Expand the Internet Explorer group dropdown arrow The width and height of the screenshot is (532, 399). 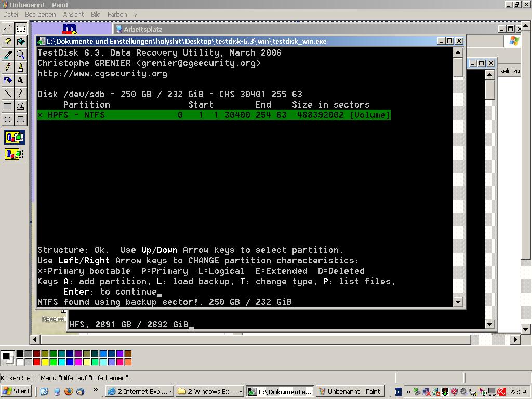tap(170, 391)
